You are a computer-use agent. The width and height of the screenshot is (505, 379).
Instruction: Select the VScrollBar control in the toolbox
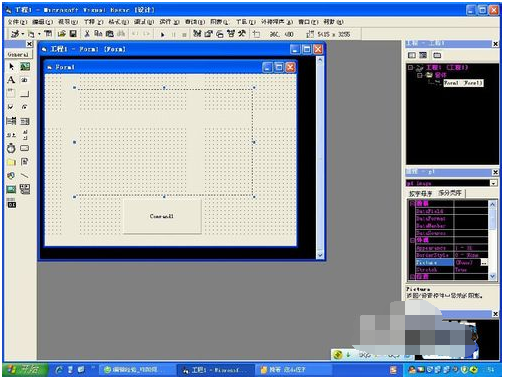tap(25, 135)
